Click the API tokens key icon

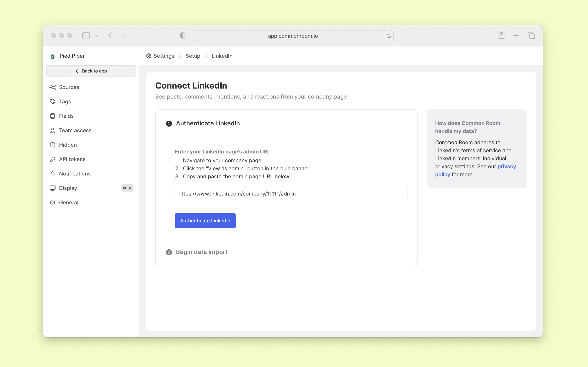click(x=53, y=159)
